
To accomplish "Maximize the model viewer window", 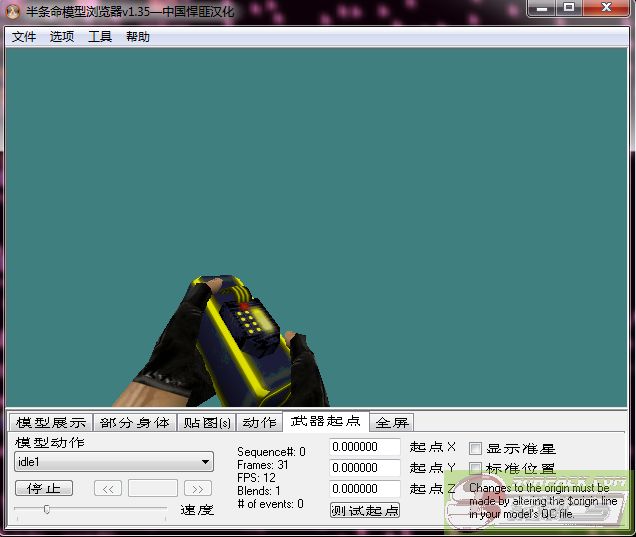I will tap(569, 8).
